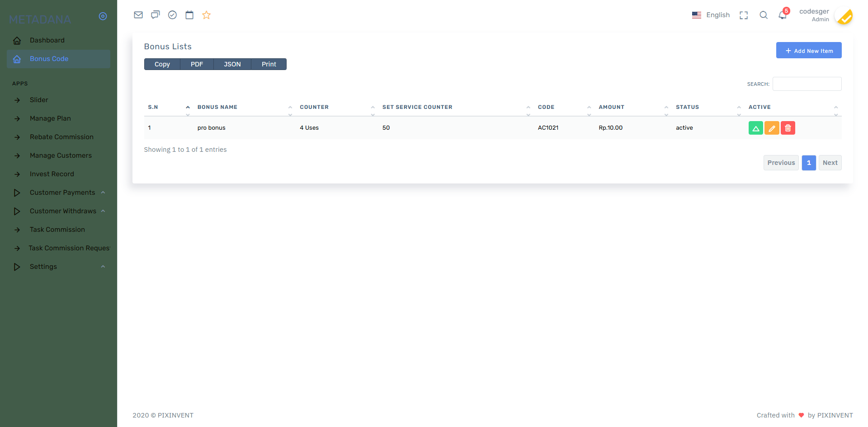Click the arrow icon beside Manage Plan
The height and width of the screenshot is (427, 868).
[x=17, y=119]
